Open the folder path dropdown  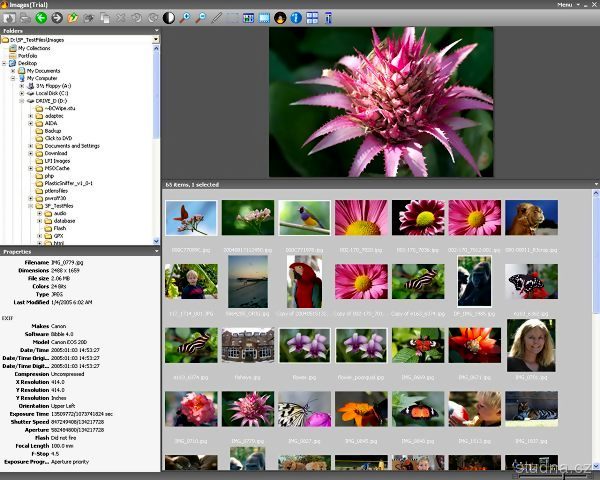[156, 39]
